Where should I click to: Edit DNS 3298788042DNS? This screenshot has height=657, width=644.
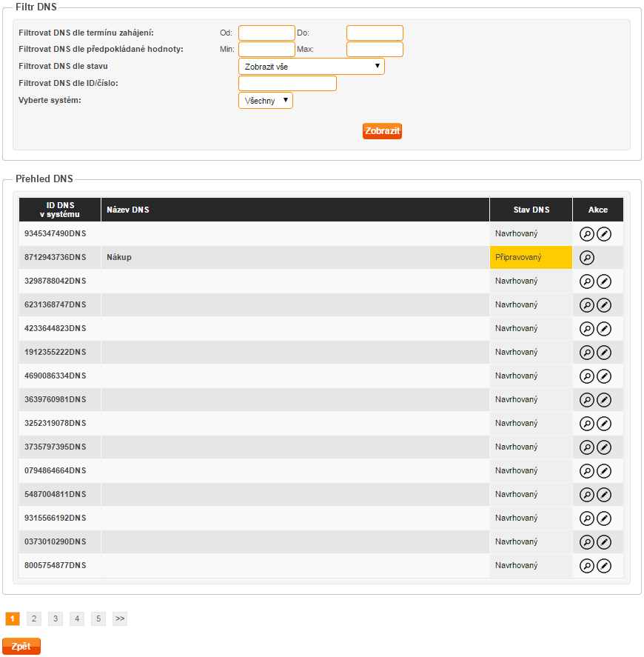click(604, 281)
